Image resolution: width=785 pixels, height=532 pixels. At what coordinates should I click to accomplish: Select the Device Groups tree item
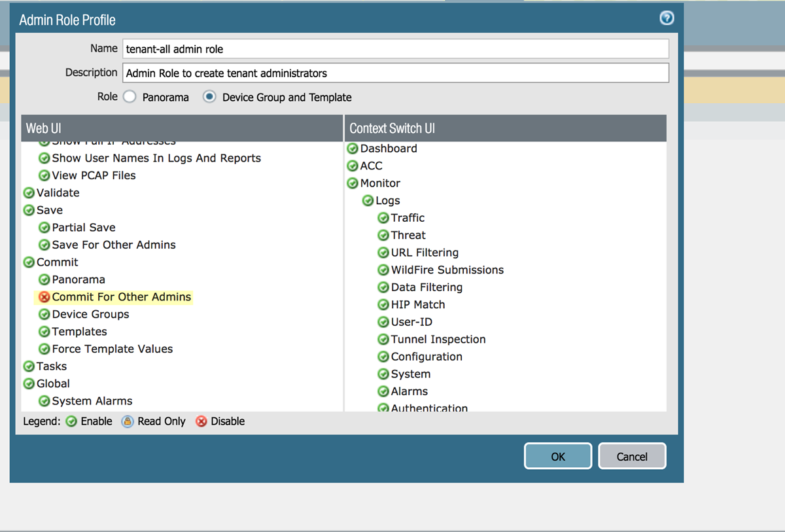(x=90, y=315)
